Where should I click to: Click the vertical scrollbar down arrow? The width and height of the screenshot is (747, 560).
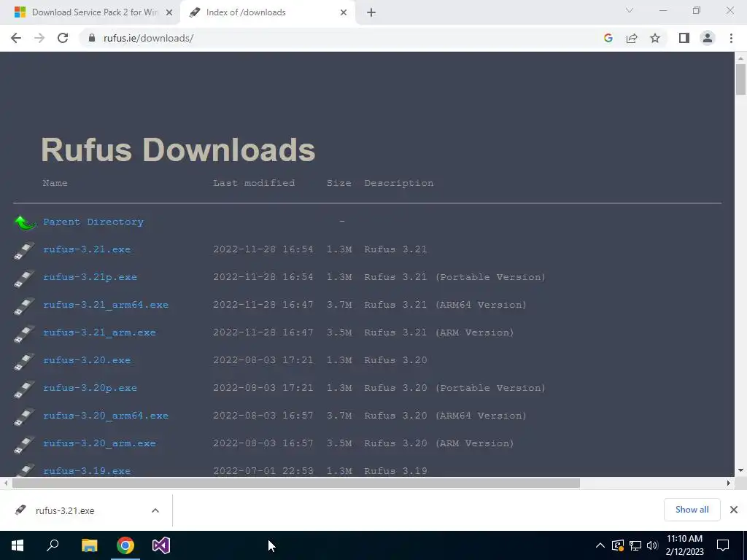pyautogui.click(x=740, y=470)
